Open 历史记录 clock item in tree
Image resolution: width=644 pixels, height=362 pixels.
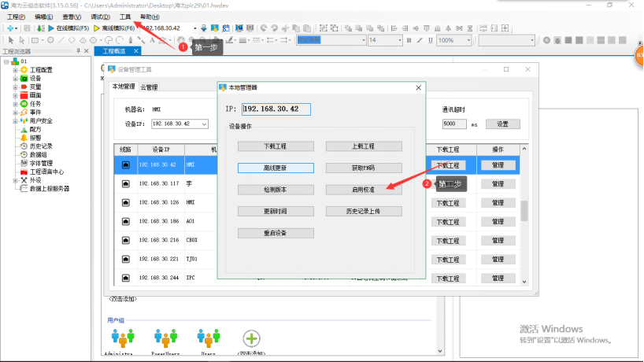tap(24, 146)
